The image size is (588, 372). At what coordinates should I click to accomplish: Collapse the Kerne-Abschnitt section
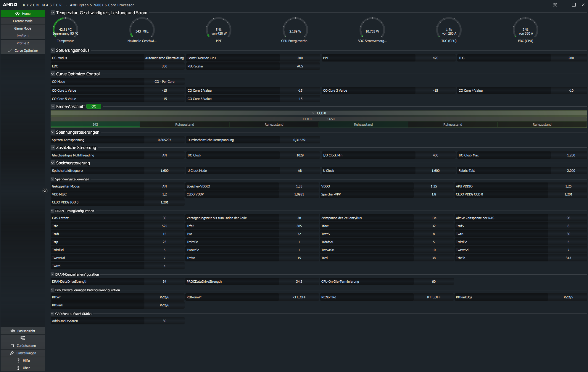pyautogui.click(x=53, y=106)
